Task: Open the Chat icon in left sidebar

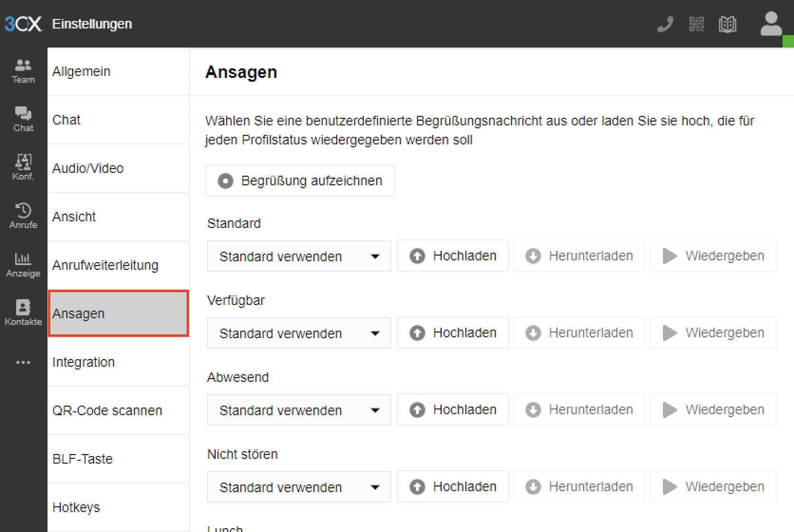Action: [23, 119]
